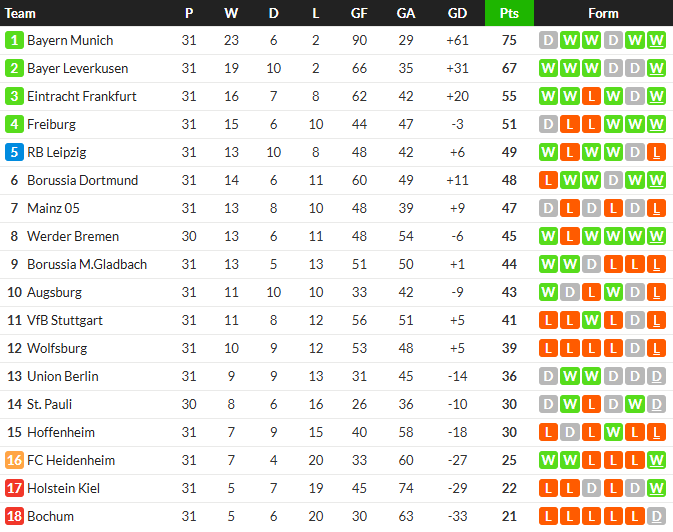Click St. Pauli's last draw form icon
Image resolution: width=673 pixels, height=532 pixels.
tap(656, 405)
